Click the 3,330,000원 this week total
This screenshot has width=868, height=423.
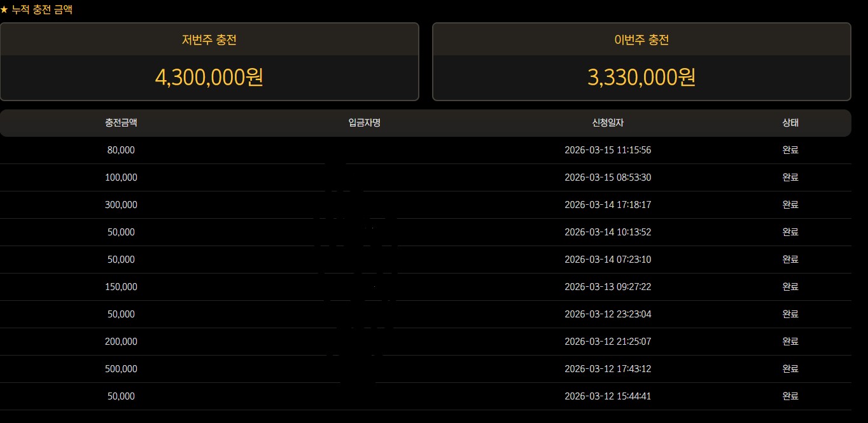coord(641,78)
